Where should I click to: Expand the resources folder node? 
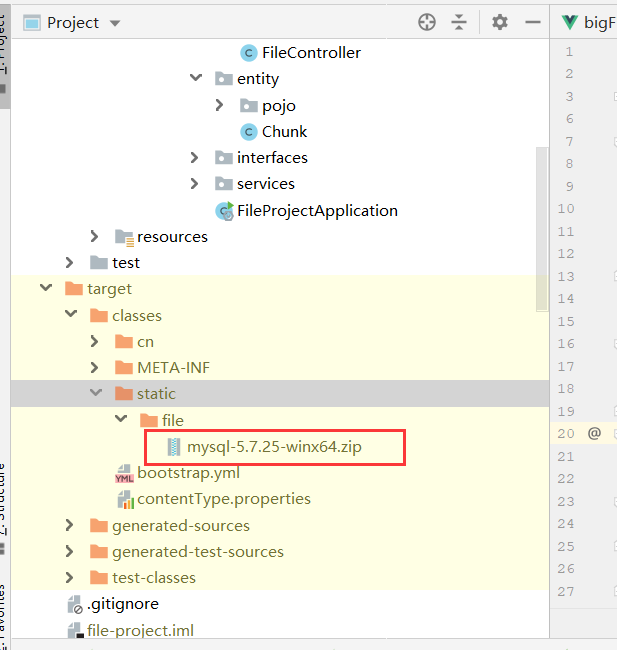[x=94, y=236]
